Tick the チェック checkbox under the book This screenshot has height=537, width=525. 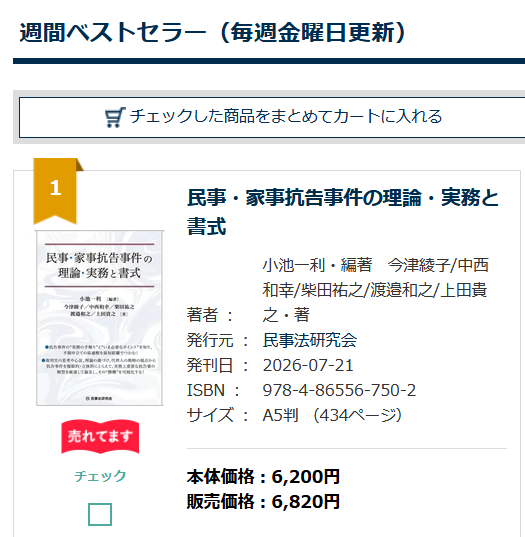[100, 514]
